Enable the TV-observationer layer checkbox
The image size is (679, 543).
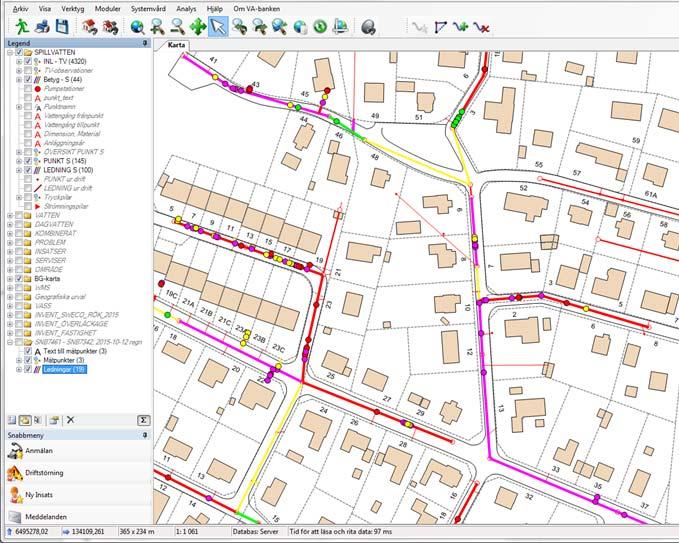coord(28,71)
